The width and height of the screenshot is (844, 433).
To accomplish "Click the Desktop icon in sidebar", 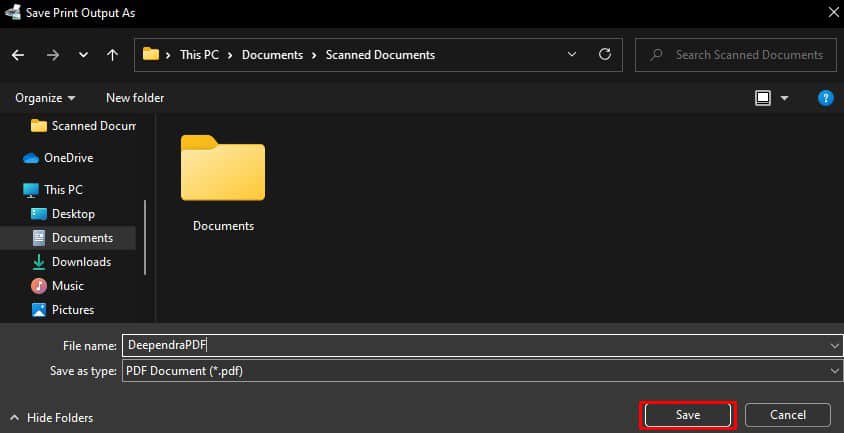I will (39, 214).
